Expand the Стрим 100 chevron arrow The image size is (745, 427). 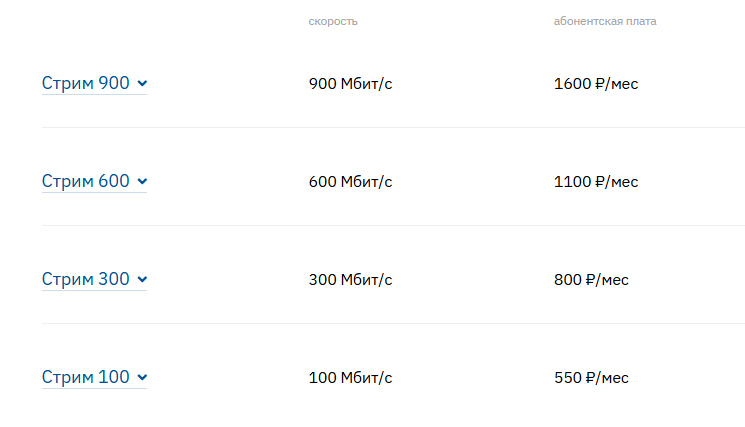pos(142,378)
